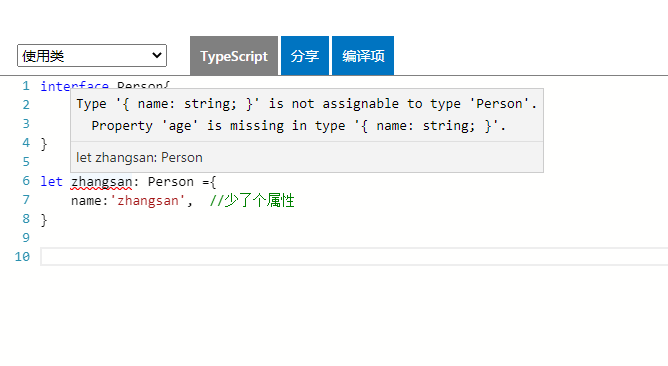Click the closing brace on line 4
The image size is (668, 366).
pos(44,144)
